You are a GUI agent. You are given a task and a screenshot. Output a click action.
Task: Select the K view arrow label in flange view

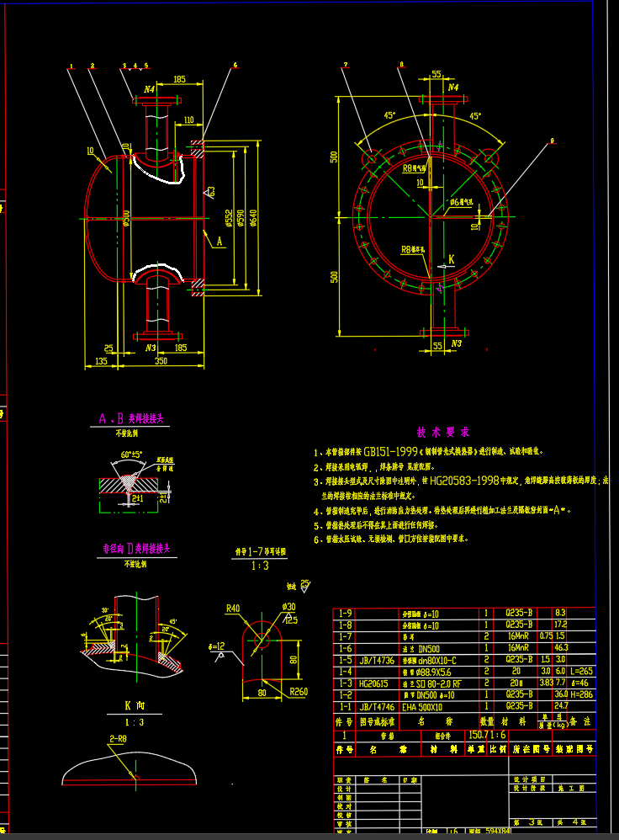[451, 260]
